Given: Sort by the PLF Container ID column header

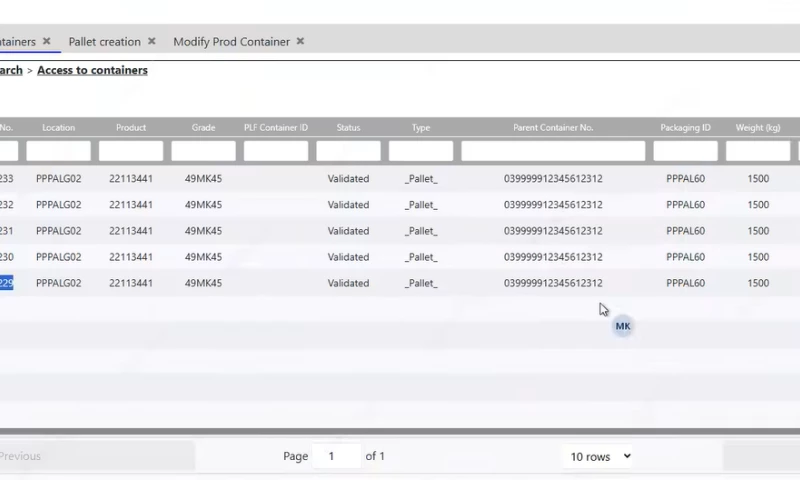Looking at the screenshot, I should coord(276,128).
